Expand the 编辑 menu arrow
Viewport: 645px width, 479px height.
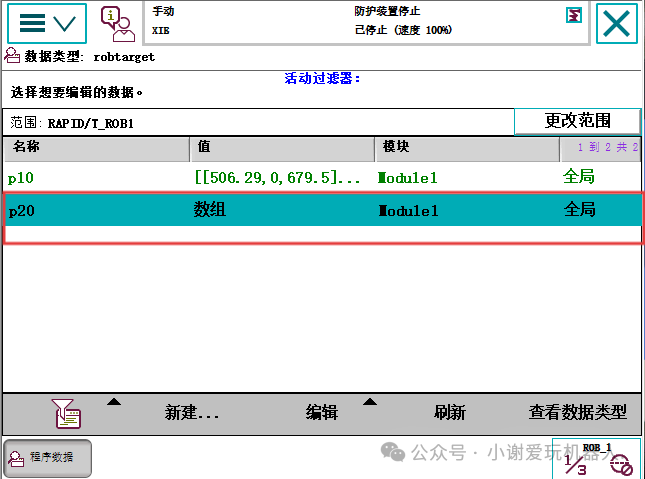click(x=370, y=402)
